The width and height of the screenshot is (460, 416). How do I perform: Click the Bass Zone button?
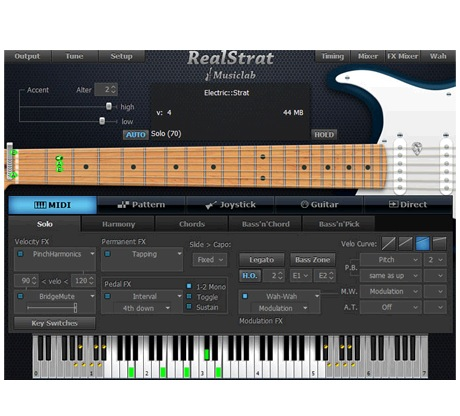(313, 260)
